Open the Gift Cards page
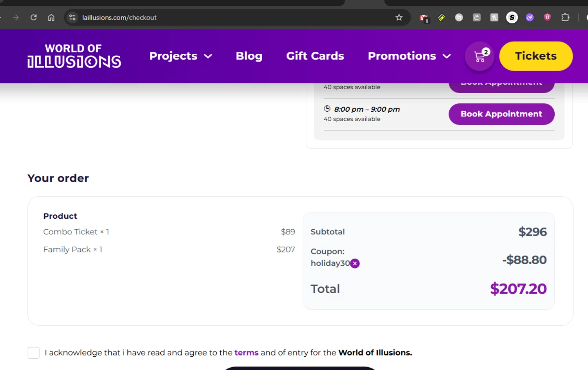Image resolution: width=588 pixels, height=370 pixels. point(315,56)
